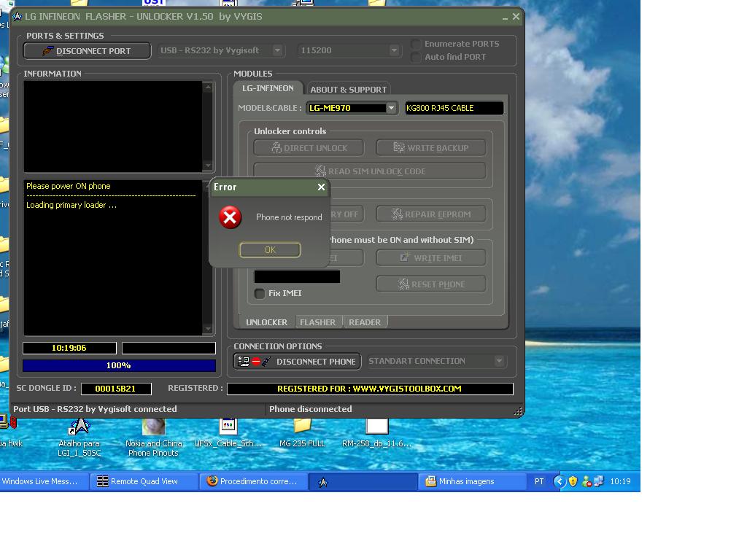Click the Disconnect Port plug icon

point(47,50)
